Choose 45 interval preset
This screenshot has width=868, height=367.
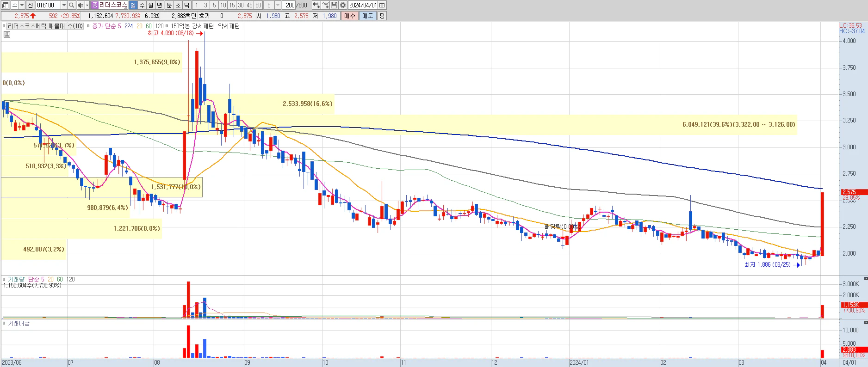click(x=249, y=5)
